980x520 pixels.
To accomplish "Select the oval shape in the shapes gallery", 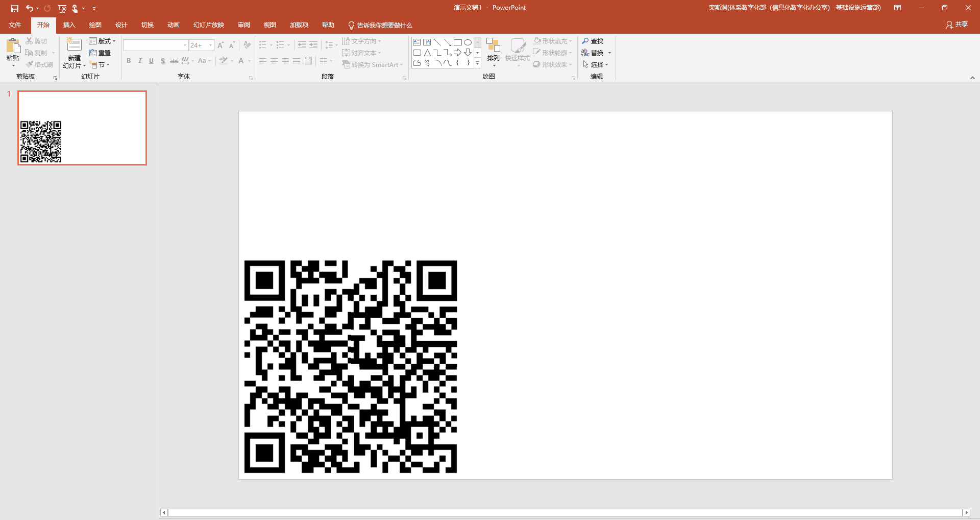I will (x=468, y=42).
